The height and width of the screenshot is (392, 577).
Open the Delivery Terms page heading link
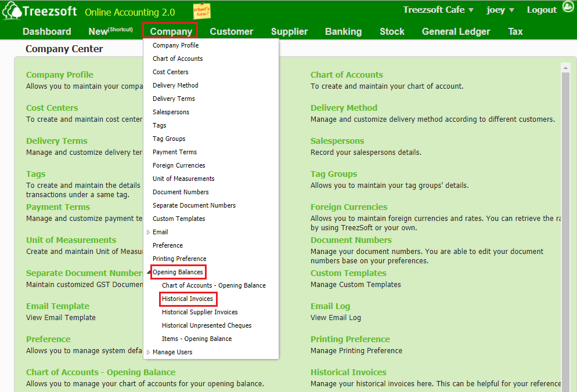point(57,141)
